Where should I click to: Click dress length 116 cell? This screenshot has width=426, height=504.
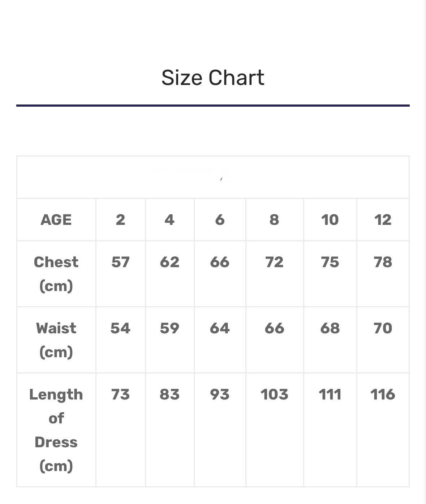(383, 394)
